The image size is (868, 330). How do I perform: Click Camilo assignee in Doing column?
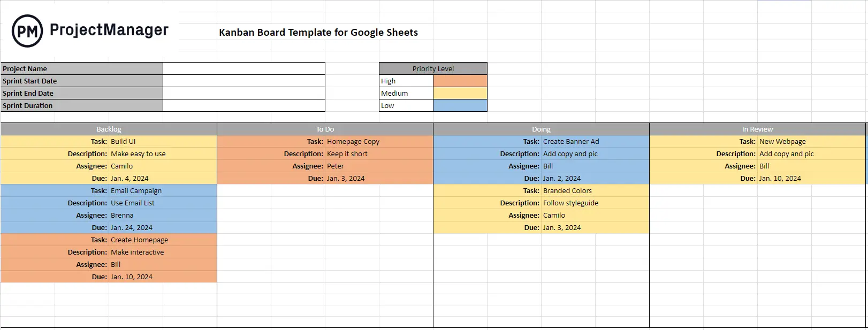click(595, 215)
